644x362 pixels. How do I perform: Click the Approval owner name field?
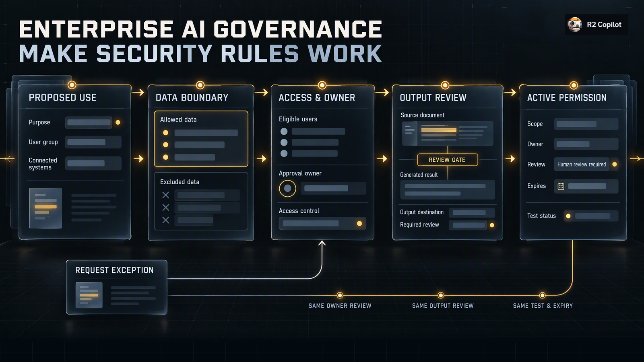click(x=333, y=188)
